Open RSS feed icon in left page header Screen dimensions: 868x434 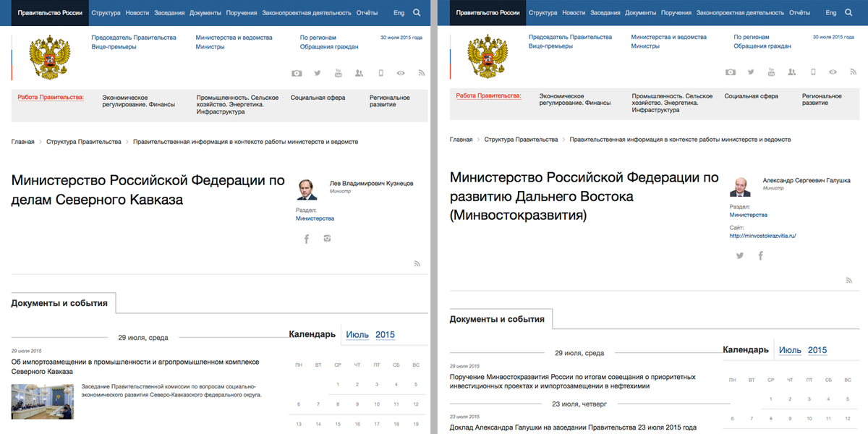click(421, 73)
